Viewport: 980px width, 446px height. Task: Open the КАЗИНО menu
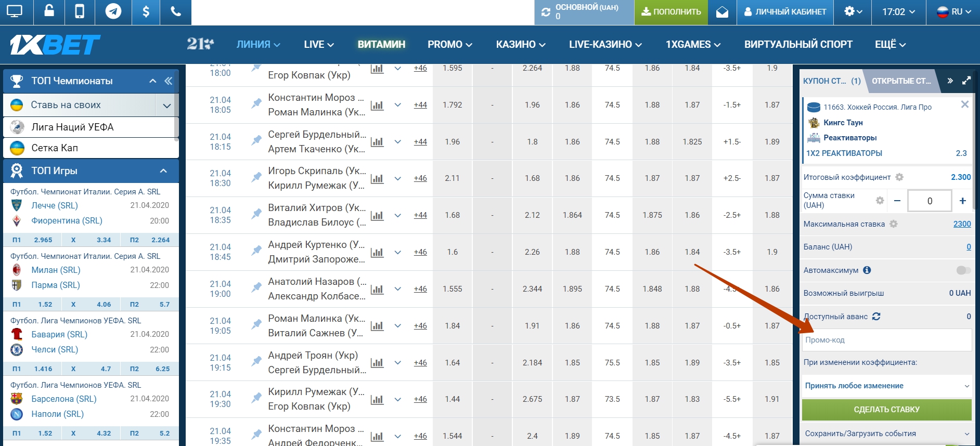tap(521, 45)
